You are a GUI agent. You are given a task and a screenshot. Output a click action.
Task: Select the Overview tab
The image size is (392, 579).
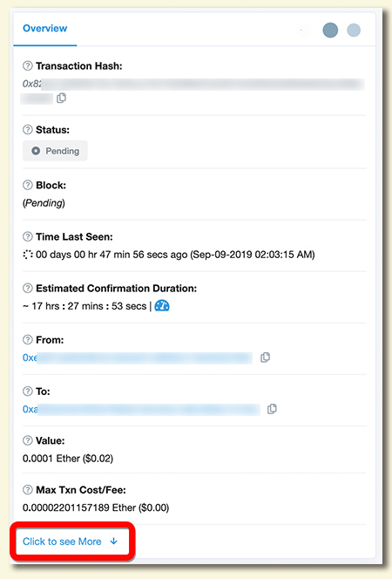45,29
